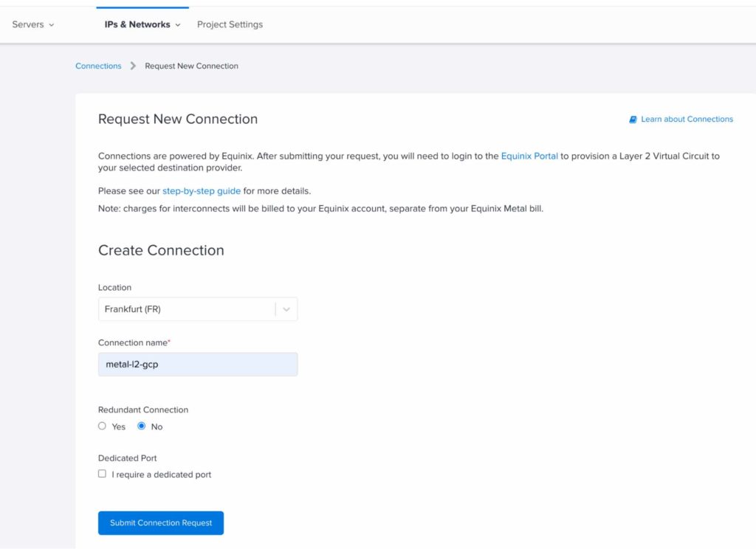The height and width of the screenshot is (549, 756).
Task: Enable the I require a dedicated port checkbox
Action: click(x=102, y=473)
